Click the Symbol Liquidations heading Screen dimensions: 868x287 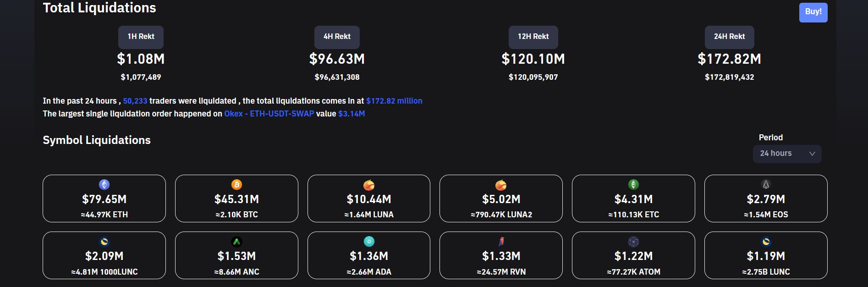pos(97,140)
